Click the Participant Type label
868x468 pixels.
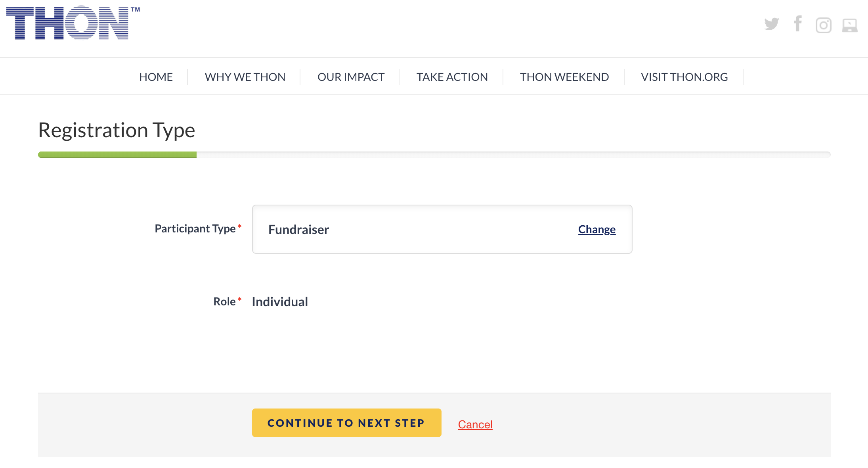195,229
